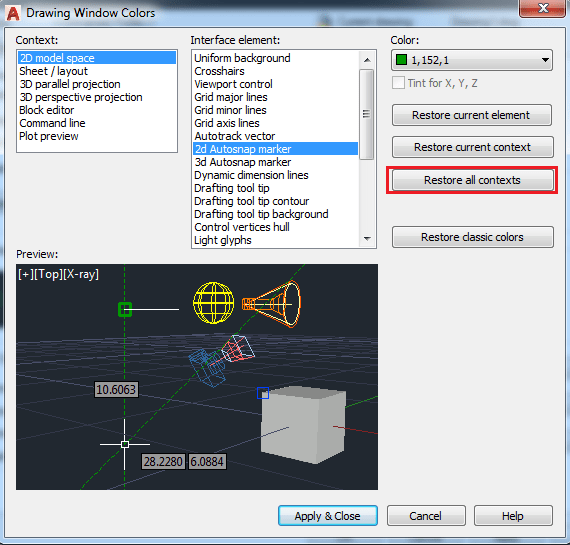Click Restore classic colors button
This screenshot has height=545, width=570.
coord(473,237)
